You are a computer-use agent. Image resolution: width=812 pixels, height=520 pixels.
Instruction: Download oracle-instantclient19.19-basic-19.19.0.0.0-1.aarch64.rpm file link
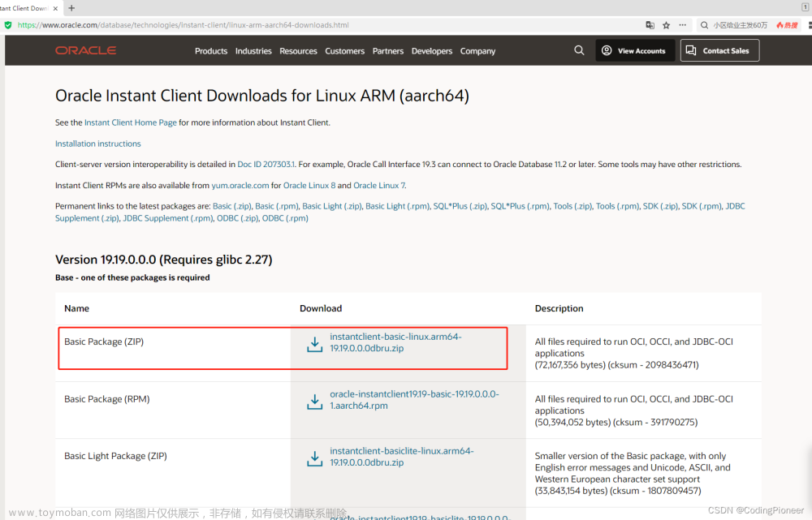point(414,400)
